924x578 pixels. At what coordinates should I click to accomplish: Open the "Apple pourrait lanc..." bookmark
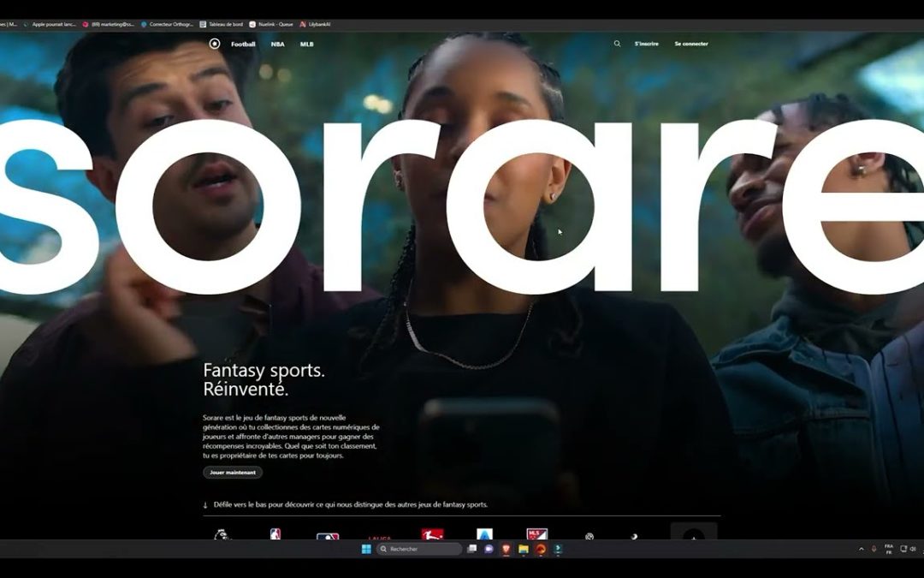coord(50,25)
